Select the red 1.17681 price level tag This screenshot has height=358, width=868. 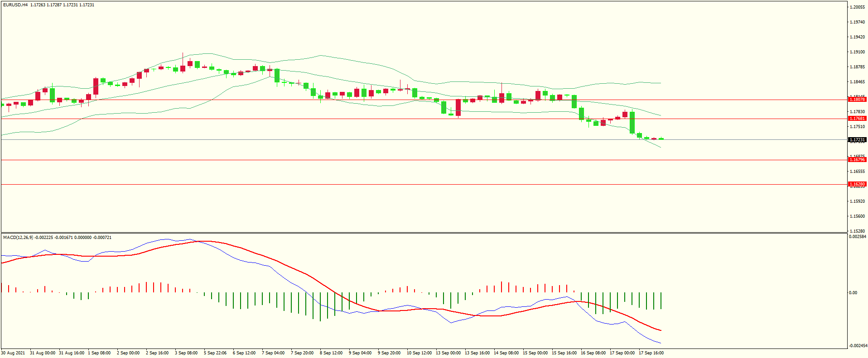point(857,119)
